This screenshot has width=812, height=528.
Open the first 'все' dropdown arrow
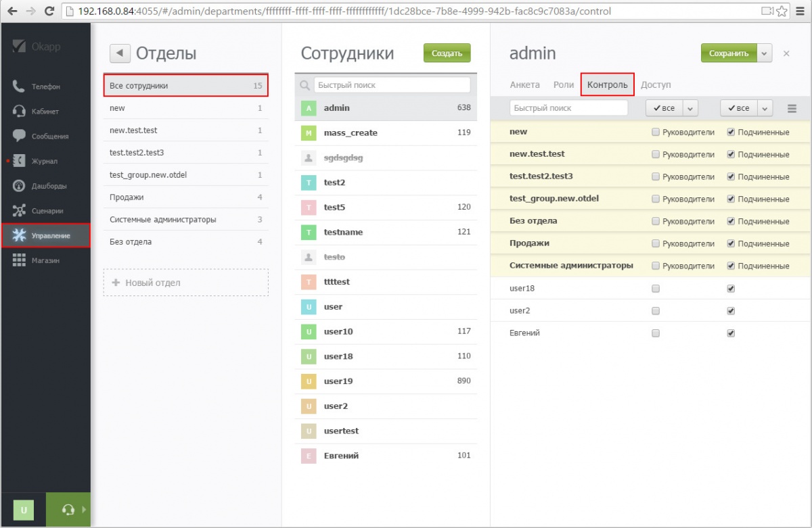(690, 108)
